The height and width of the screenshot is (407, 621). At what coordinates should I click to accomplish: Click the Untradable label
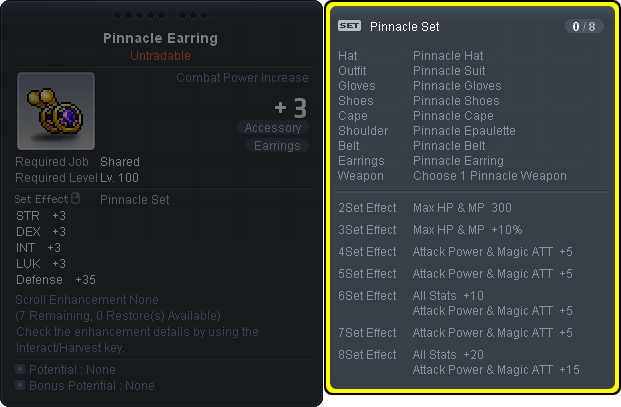pyautogui.click(x=161, y=55)
